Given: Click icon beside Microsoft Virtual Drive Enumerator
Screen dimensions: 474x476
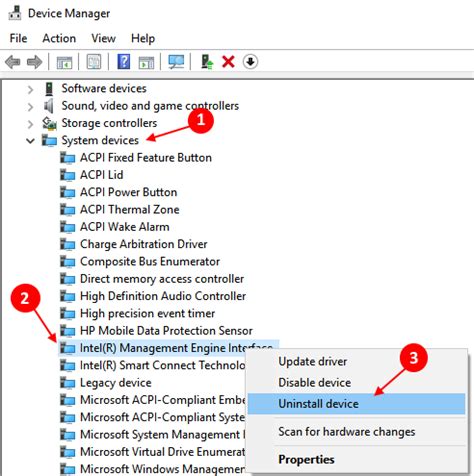Looking at the screenshot, I should pyautogui.click(x=68, y=452).
